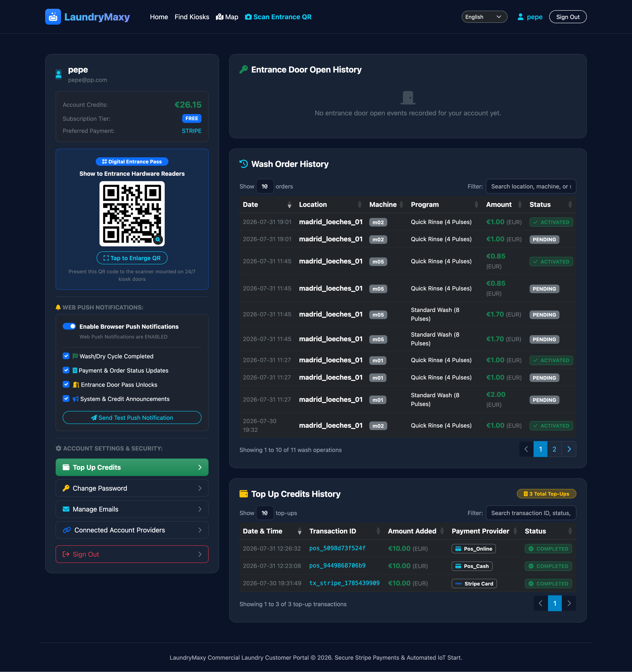Click Tap to Enlarge QR button

tap(132, 258)
